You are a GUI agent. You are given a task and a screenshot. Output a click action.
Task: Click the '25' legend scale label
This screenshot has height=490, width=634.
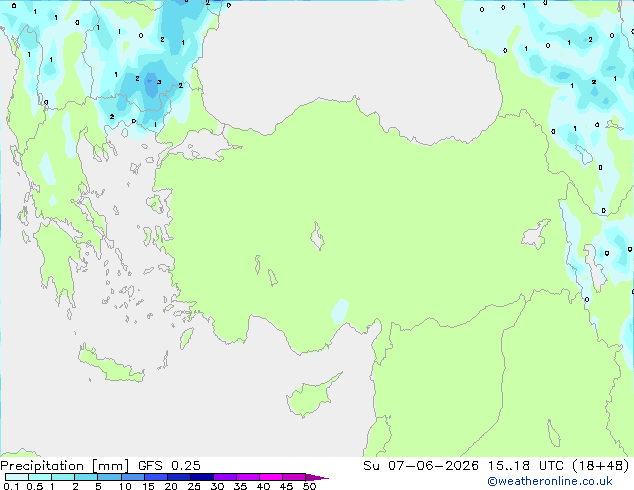click(x=194, y=486)
